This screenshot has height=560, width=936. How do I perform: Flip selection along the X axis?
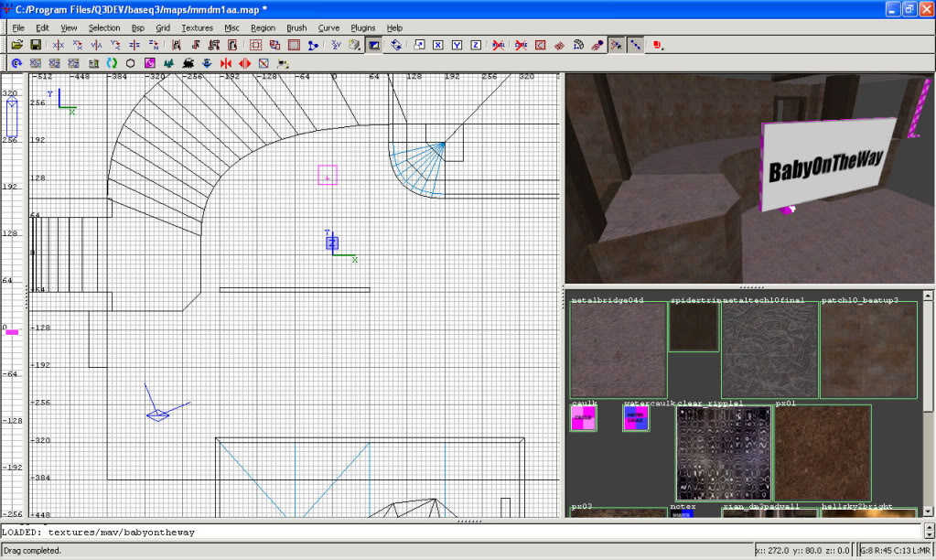click(x=59, y=44)
